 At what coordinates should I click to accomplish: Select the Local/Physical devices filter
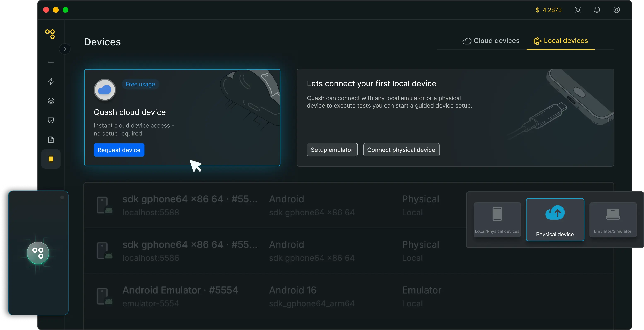[497, 220]
